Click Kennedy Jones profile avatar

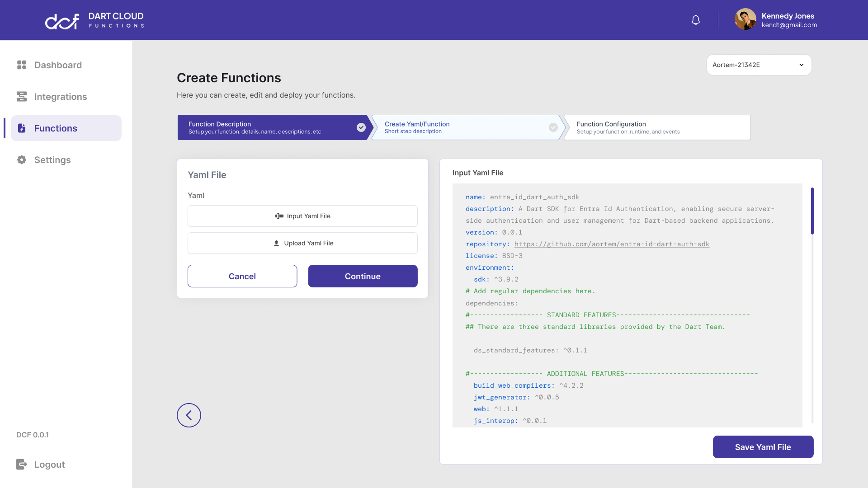click(745, 19)
